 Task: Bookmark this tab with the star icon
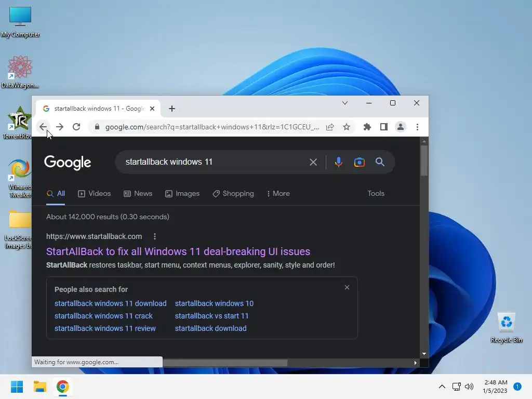347,127
